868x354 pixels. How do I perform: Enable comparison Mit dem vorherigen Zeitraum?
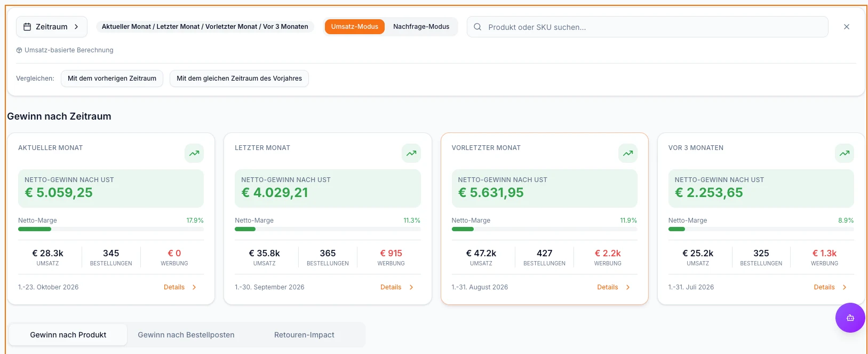click(x=112, y=78)
